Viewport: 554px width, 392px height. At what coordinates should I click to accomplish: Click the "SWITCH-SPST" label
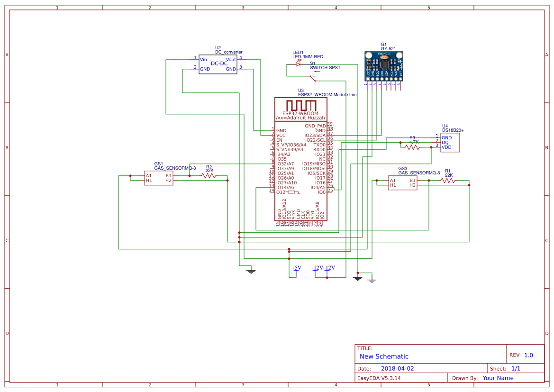pyautogui.click(x=325, y=67)
